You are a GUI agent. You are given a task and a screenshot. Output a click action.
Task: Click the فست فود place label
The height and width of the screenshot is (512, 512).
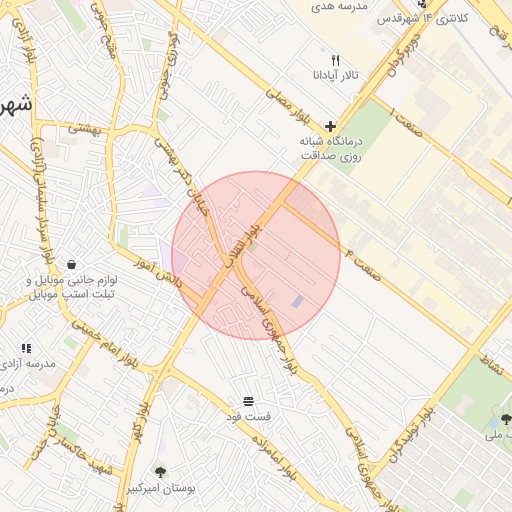pos(249,416)
